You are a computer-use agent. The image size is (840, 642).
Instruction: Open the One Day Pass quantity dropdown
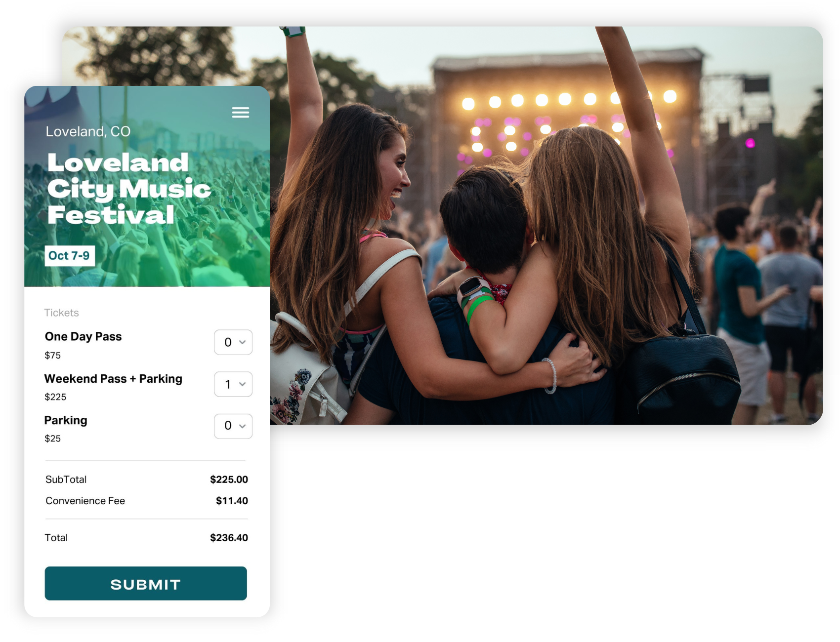pyautogui.click(x=233, y=342)
